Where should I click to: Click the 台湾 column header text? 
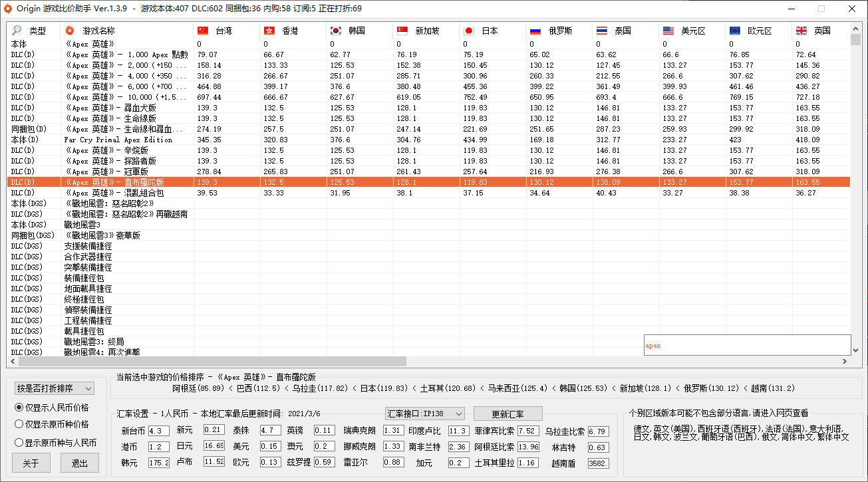223,31
